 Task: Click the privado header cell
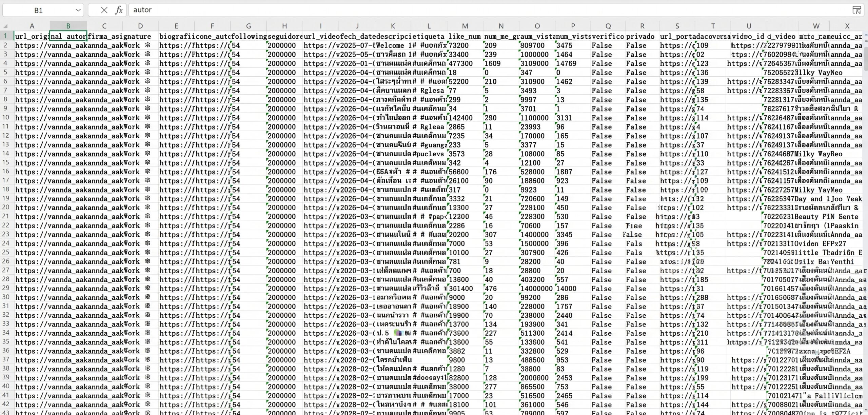[642, 36]
